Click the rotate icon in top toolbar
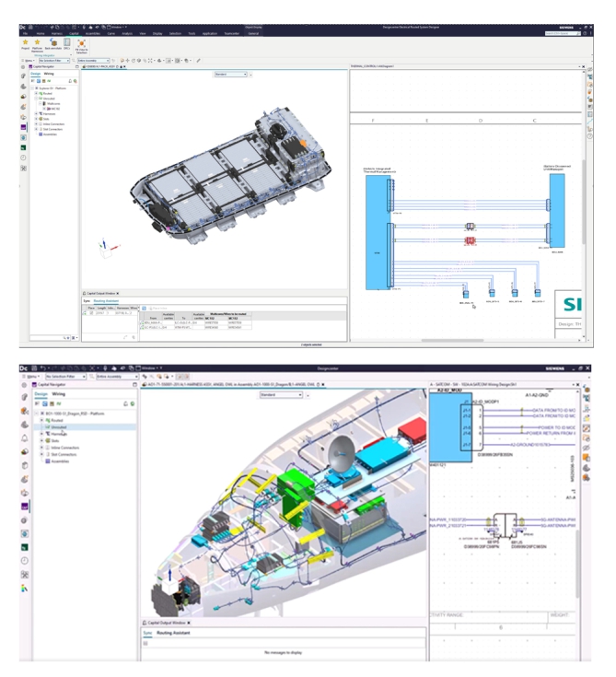Image resolution: width=616 pixels, height=677 pixels. click(x=134, y=61)
